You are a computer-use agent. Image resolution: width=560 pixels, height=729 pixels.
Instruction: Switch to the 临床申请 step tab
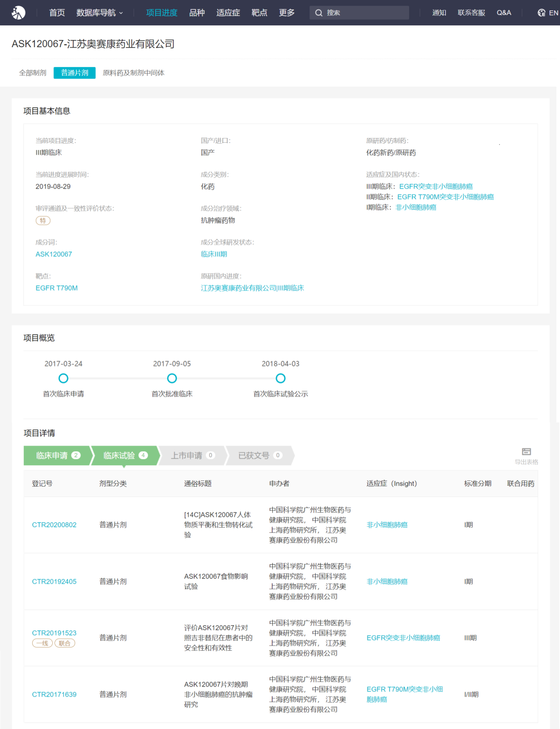[58, 456]
